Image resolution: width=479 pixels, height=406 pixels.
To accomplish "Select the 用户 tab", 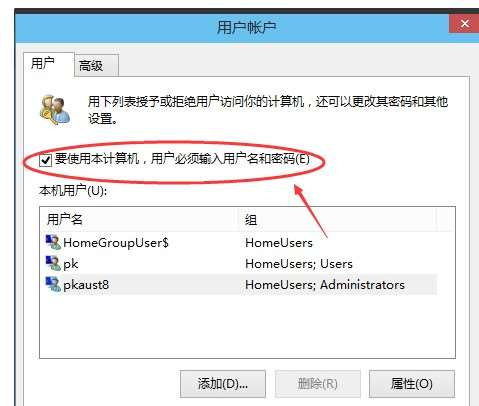I will click(x=49, y=64).
